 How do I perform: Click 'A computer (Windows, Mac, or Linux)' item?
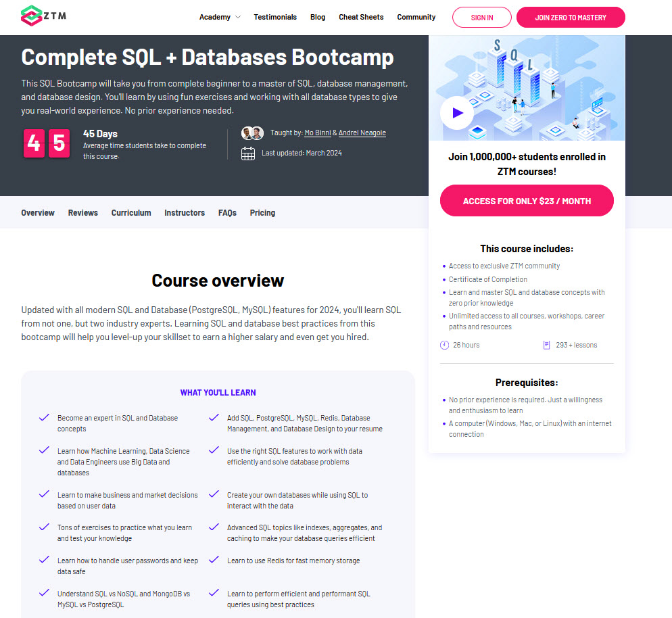tap(530, 429)
